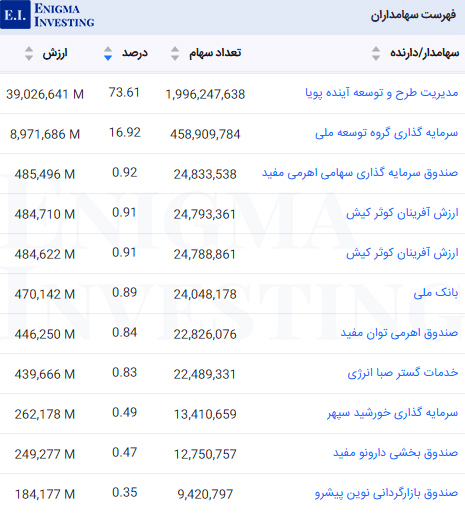Select percent value 0.83

tap(125, 373)
